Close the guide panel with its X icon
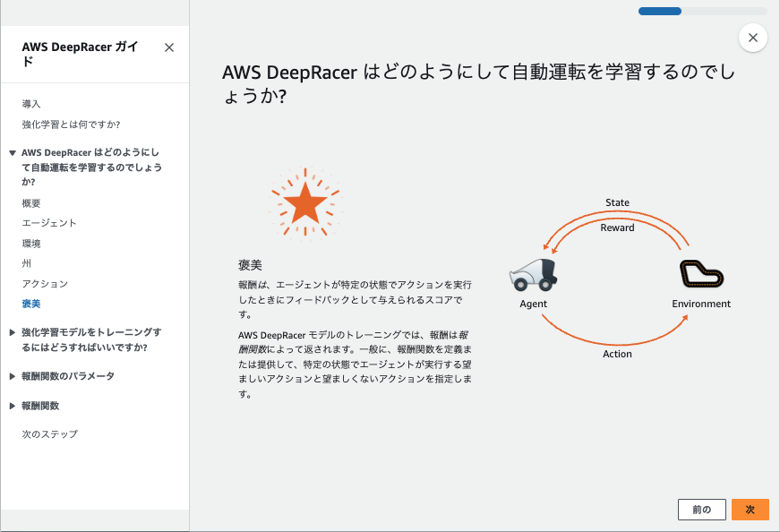 [x=168, y=47]
